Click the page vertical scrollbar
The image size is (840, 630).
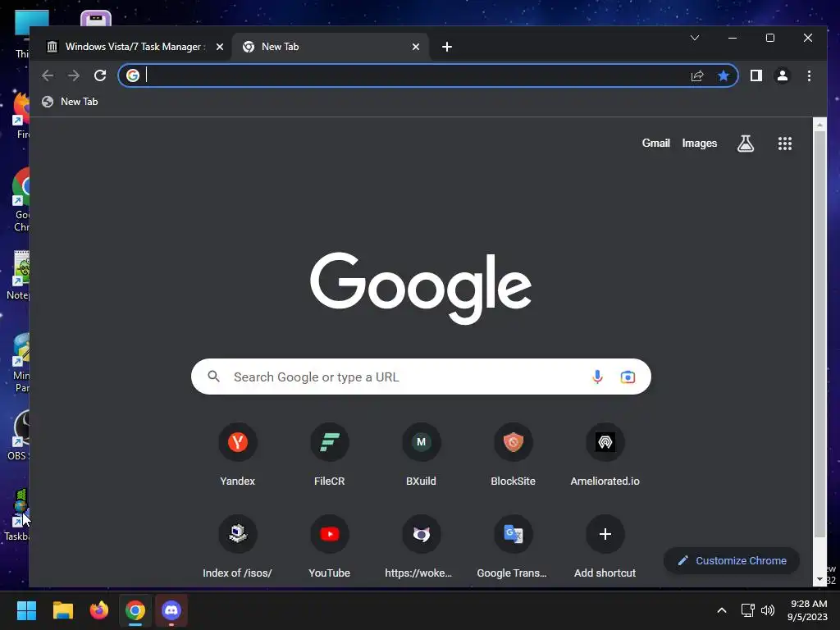click(x=819, y=335)
